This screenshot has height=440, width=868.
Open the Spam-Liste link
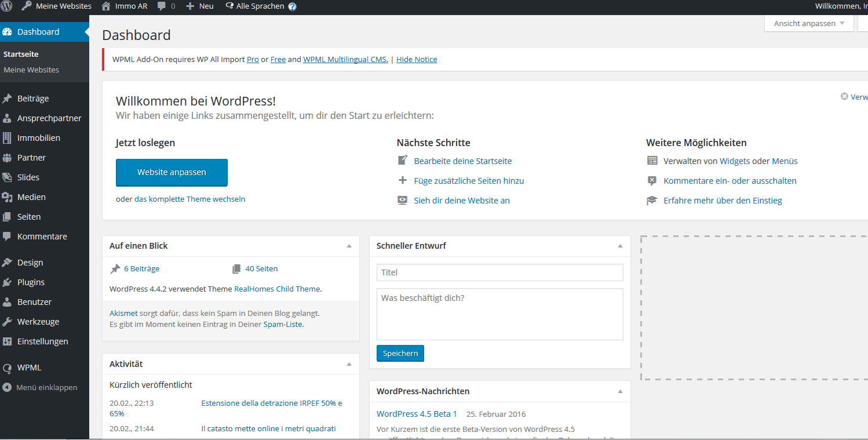tap(283, 325)
